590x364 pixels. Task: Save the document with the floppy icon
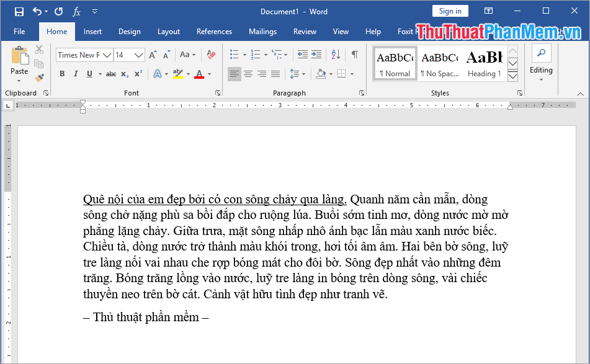click(x=19, y=12)
